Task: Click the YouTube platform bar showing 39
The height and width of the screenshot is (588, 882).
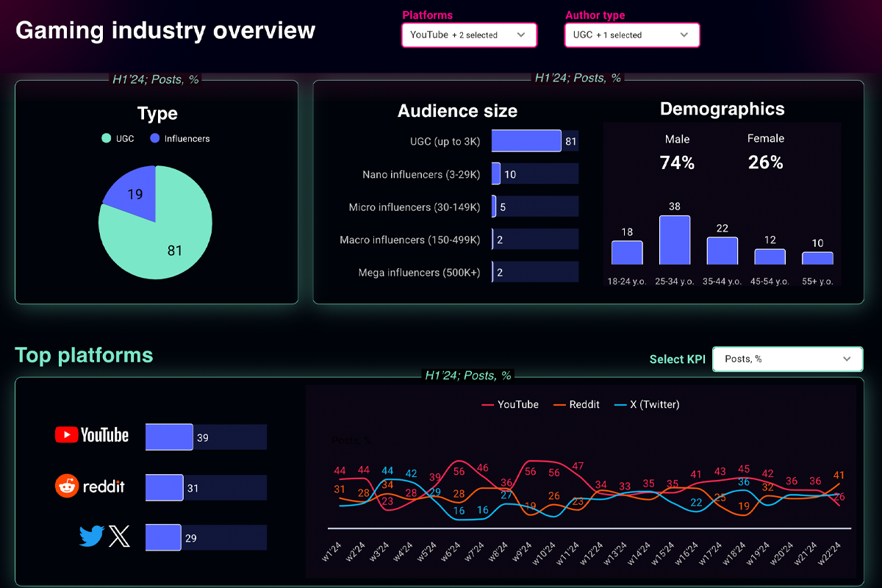Action: (169, 437)
